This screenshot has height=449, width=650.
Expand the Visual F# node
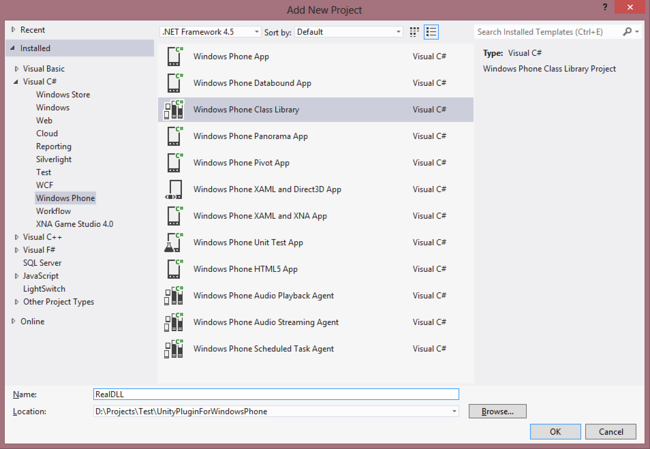click(17, 250)
